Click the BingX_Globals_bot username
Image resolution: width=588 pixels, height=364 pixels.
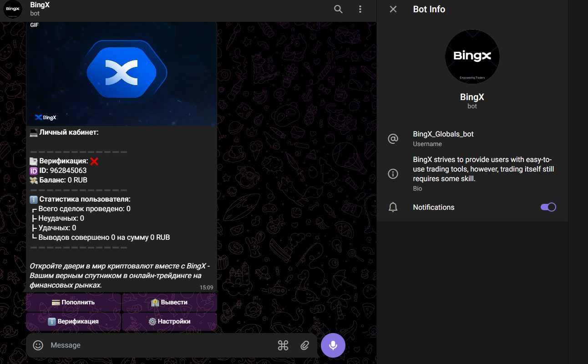click(x=443, y=134)
